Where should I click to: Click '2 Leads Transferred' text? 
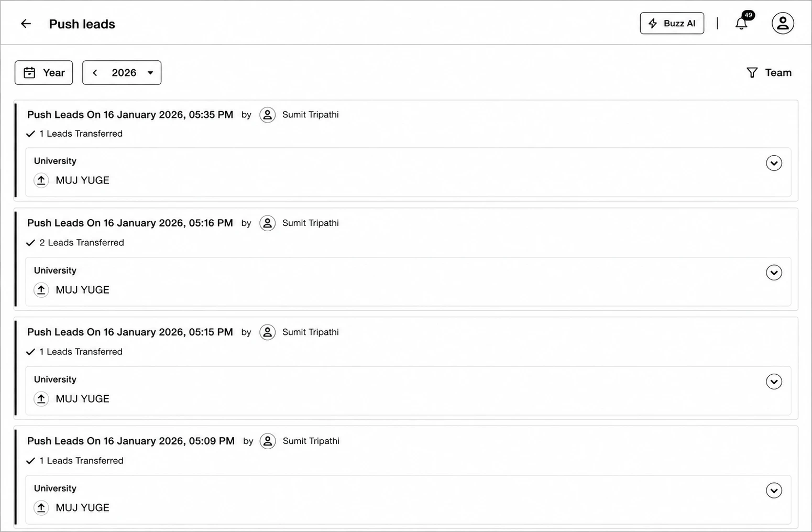(x=82, y=243)
